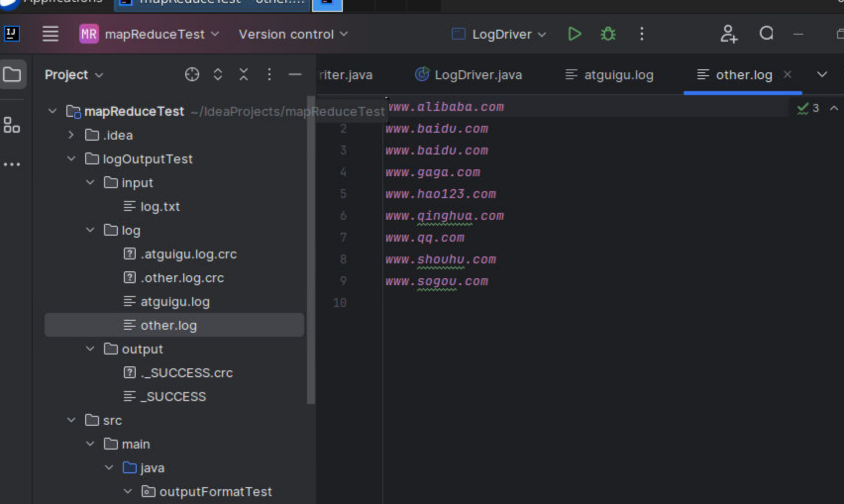This screenshot has width=844, height=504.
Task: Open Project panel options menu
Action: coord(269,75)
